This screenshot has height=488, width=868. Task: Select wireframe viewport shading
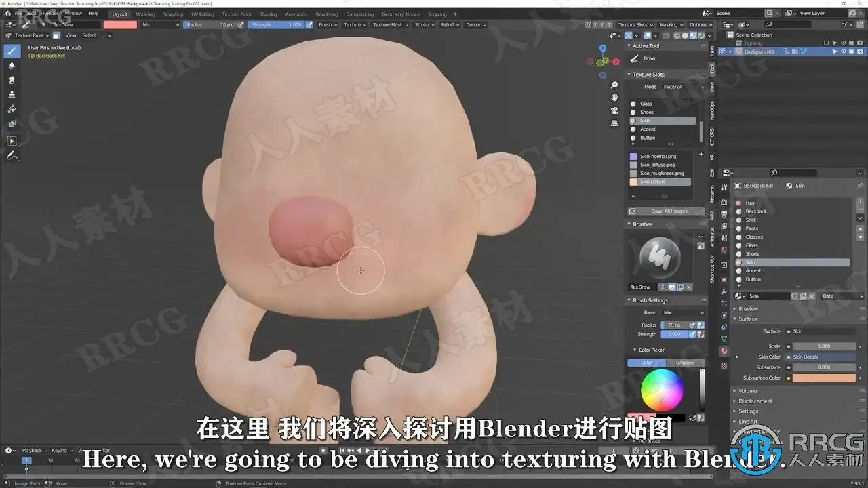pyautogui.click(x=677, y=35)
